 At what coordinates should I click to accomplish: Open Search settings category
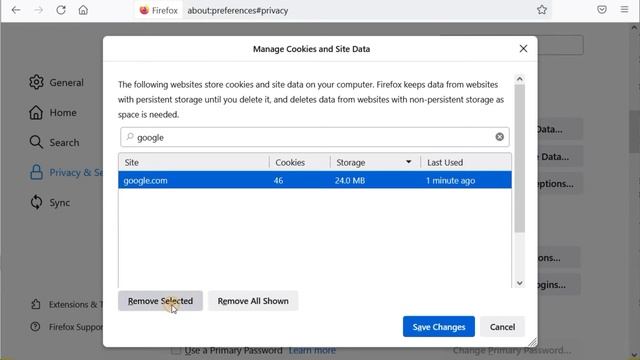click(54, 142)
